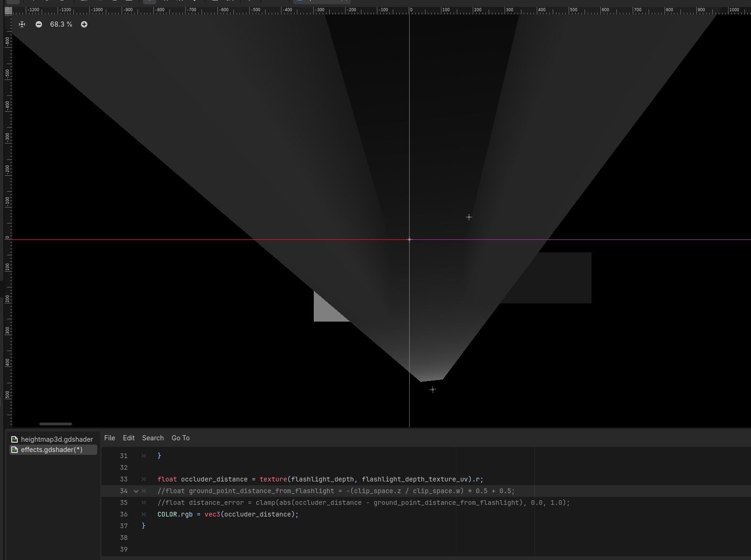Open the Search menu of the shader editor
This screenshot has height=560, width=751.
(x=153, y=438)
